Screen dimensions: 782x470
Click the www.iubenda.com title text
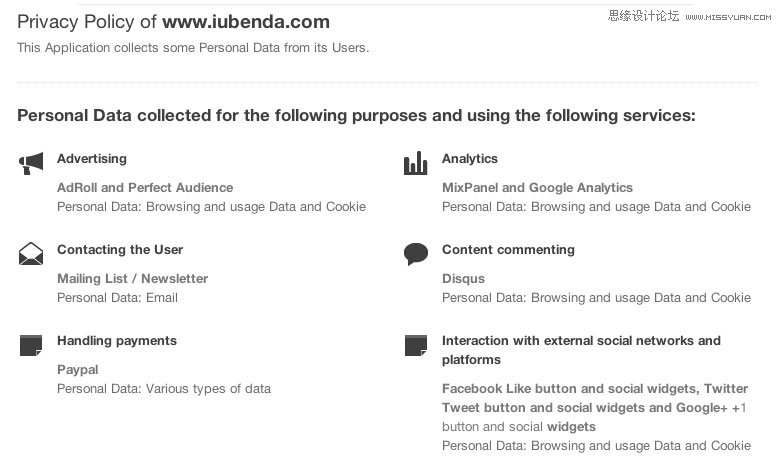point(246,22)
